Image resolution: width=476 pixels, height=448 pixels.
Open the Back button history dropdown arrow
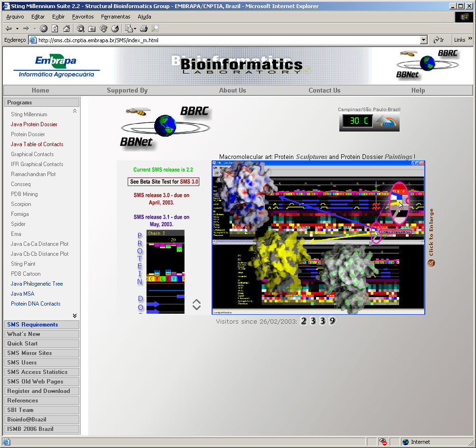click(x=17, y=28)
